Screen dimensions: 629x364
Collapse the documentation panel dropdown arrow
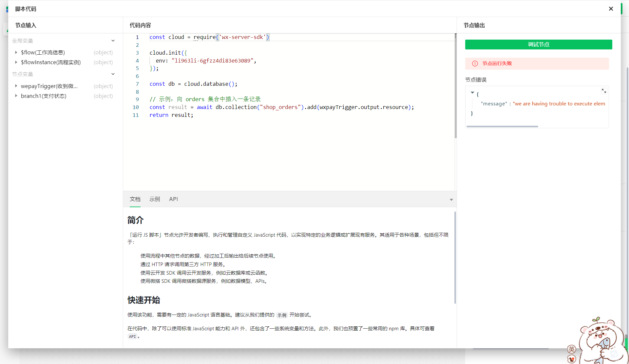point(451,200)
